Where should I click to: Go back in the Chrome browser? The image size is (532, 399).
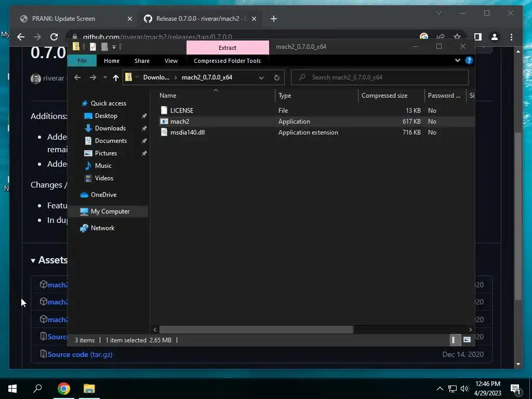pyautogui.click(x=21, y=37)
